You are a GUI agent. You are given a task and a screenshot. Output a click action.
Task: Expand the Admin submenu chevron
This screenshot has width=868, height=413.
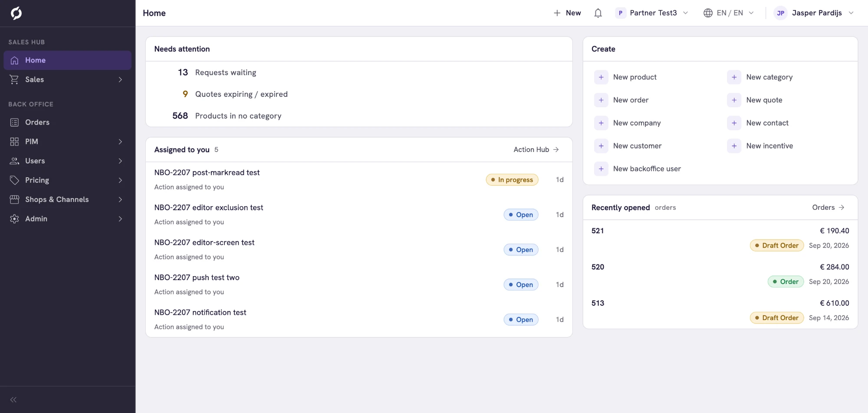point(120,219)
